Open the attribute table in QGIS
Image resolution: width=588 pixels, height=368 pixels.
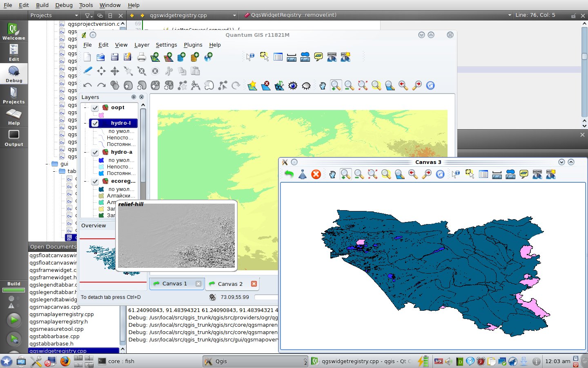click(x=278, y=57)
